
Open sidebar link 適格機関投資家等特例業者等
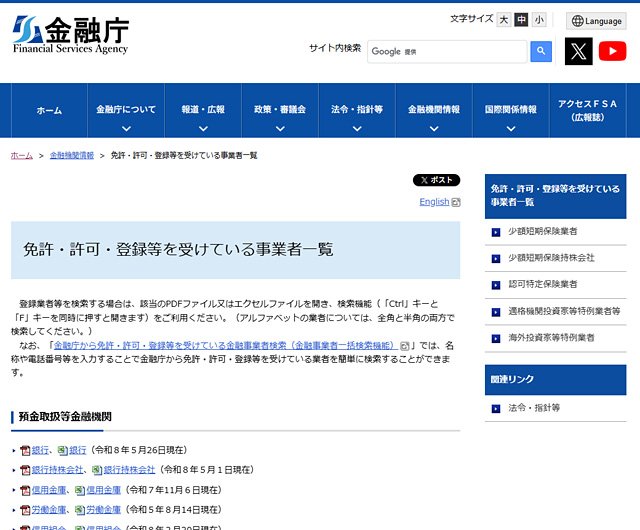pos(564,312)
